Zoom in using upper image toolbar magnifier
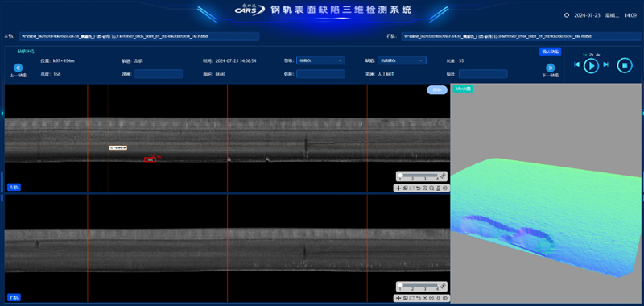This screenshot has width=644, height=306. pyautogui.click(x=425, y=188)
